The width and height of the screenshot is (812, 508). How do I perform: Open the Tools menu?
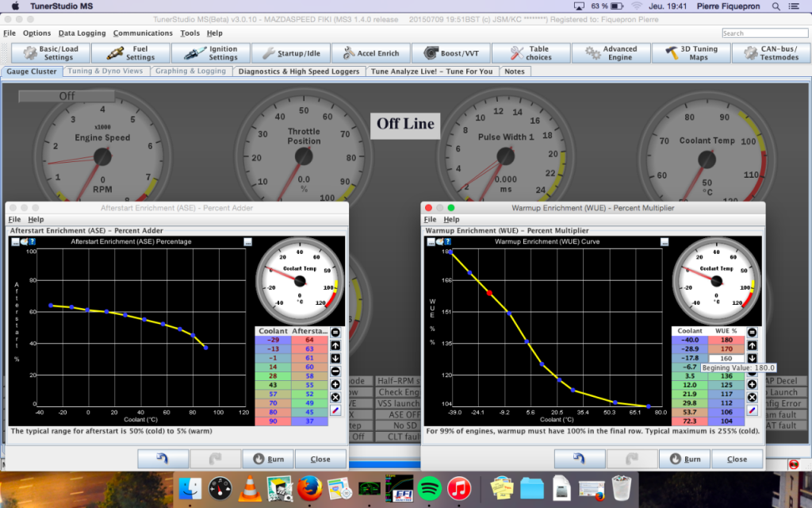pyautogui.click(x=190, y=33)
